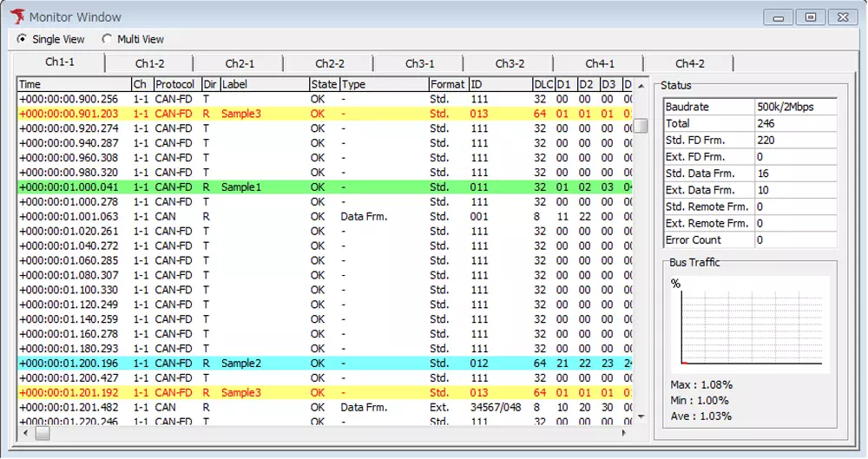Enable the Multi View radio button
Image resolution: width=868 pixels, height=459 pixels.
point(108,39)
